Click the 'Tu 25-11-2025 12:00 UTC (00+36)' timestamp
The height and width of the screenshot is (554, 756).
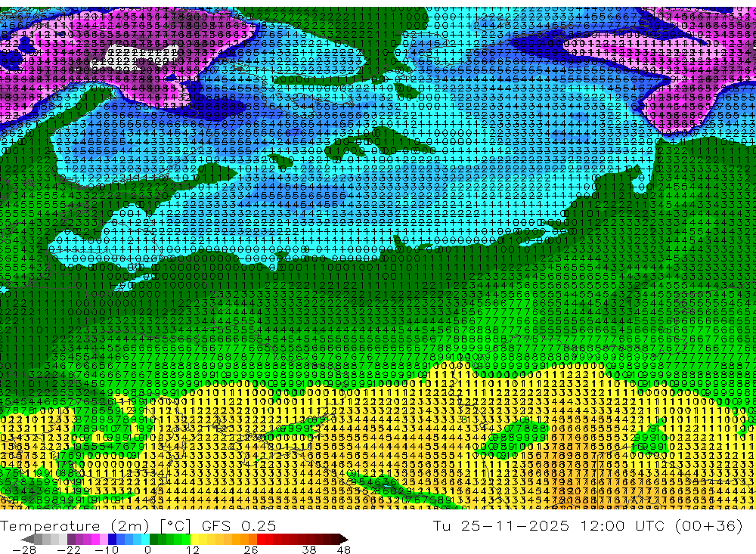[x=587, y=525]
